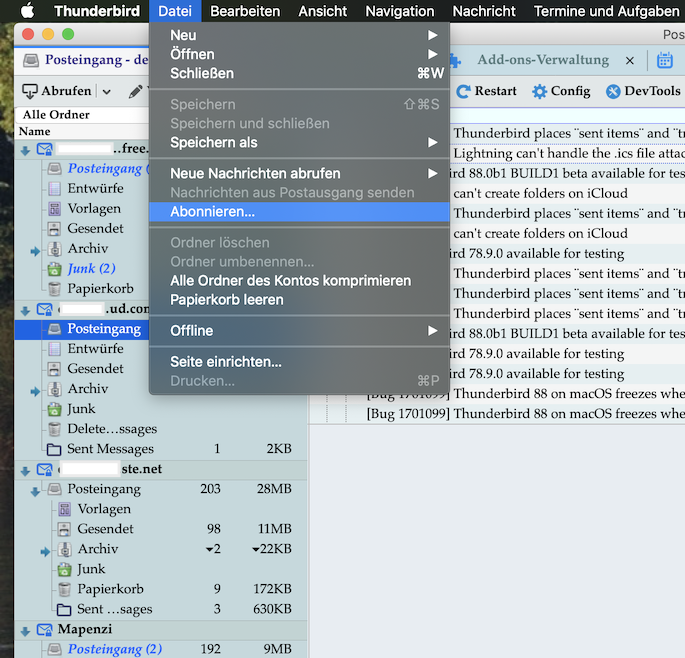The height and width of the screenshot is (658, 685).
Task: Select Junk (2) folder
Action: coord(91,268)
